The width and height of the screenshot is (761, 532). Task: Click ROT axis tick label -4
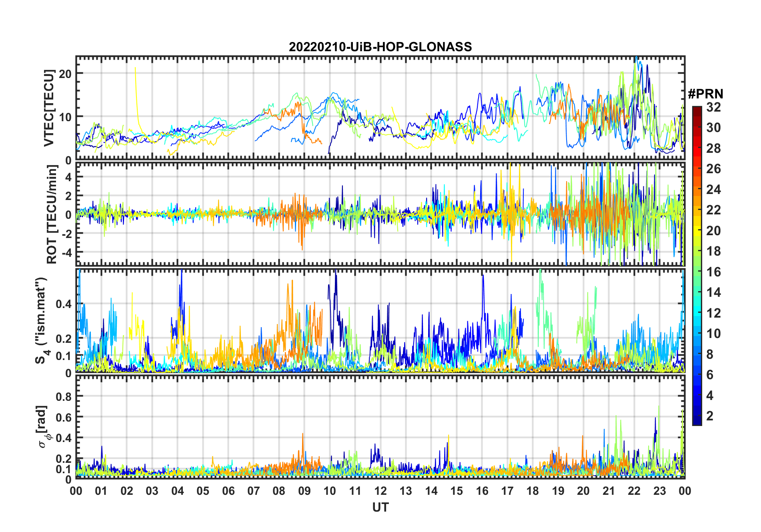(x=67, y=253)
